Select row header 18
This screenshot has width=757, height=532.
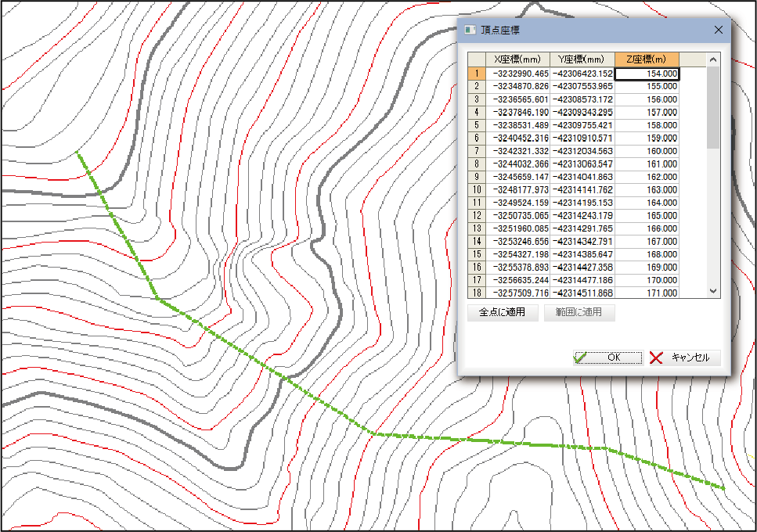coord(477,293)
